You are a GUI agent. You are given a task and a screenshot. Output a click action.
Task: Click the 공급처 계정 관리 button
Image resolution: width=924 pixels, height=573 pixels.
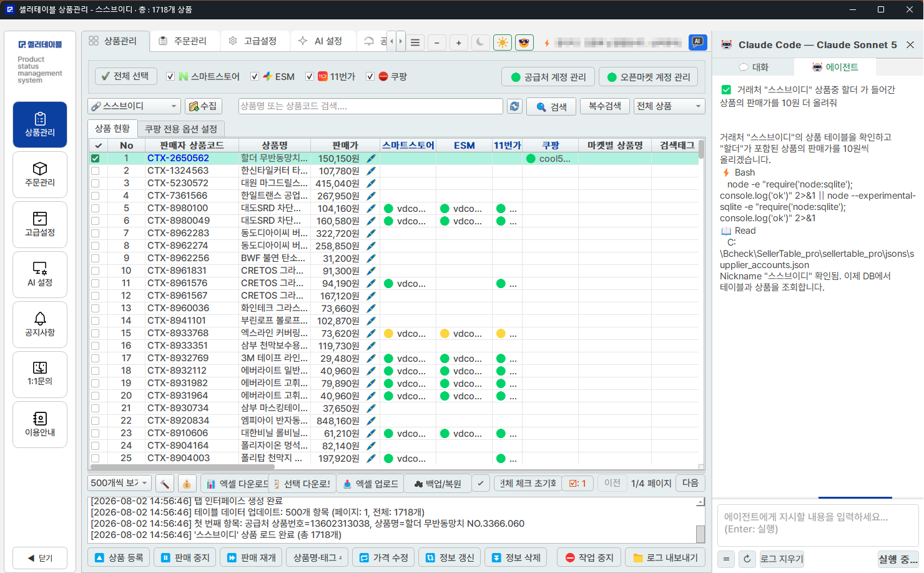(549, 77)
